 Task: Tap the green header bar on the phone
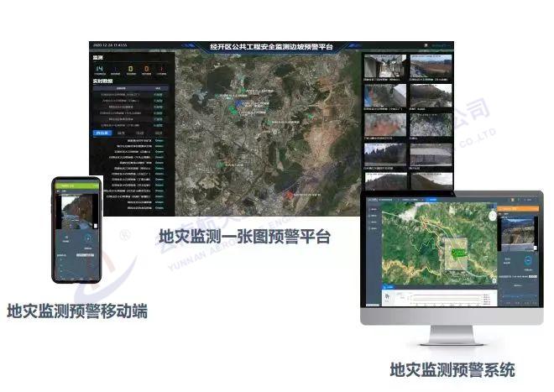point(77,184)
